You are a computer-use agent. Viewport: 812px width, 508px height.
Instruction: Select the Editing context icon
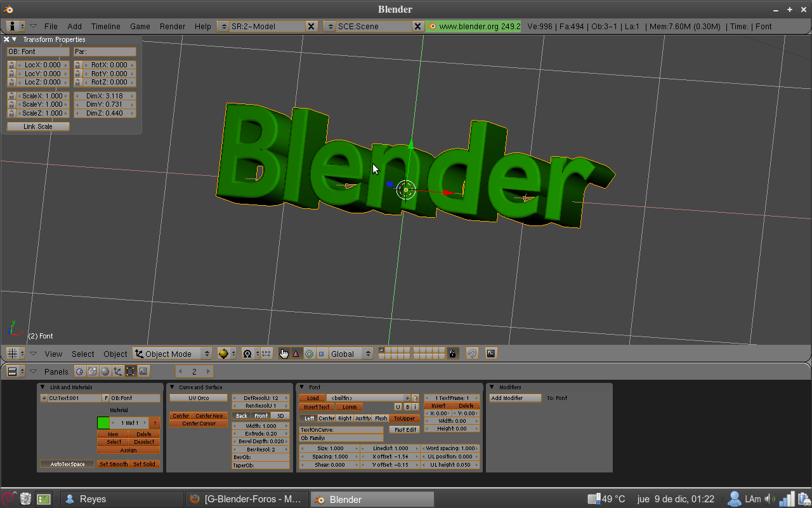[x=131, y=371]
